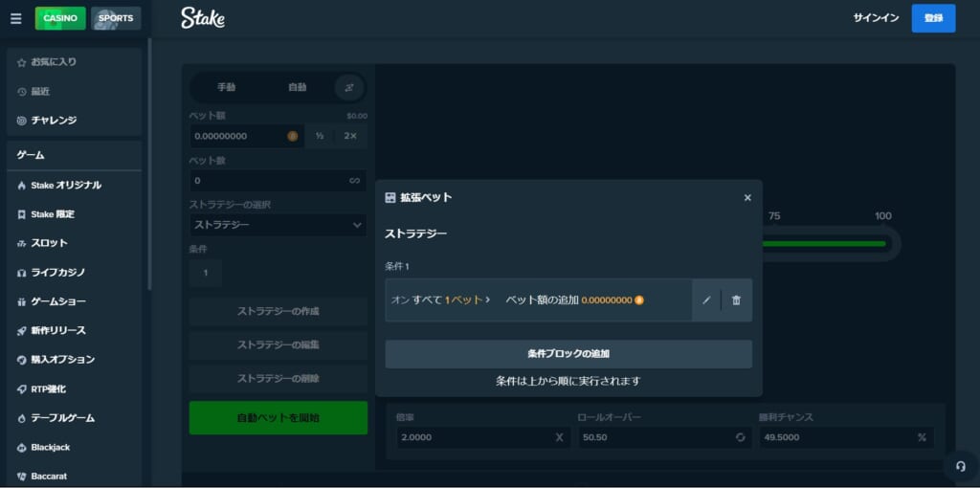The image size is (980, 488).
Task: Click percent icon in 勝利チャンス field
Action: [922, 437]
